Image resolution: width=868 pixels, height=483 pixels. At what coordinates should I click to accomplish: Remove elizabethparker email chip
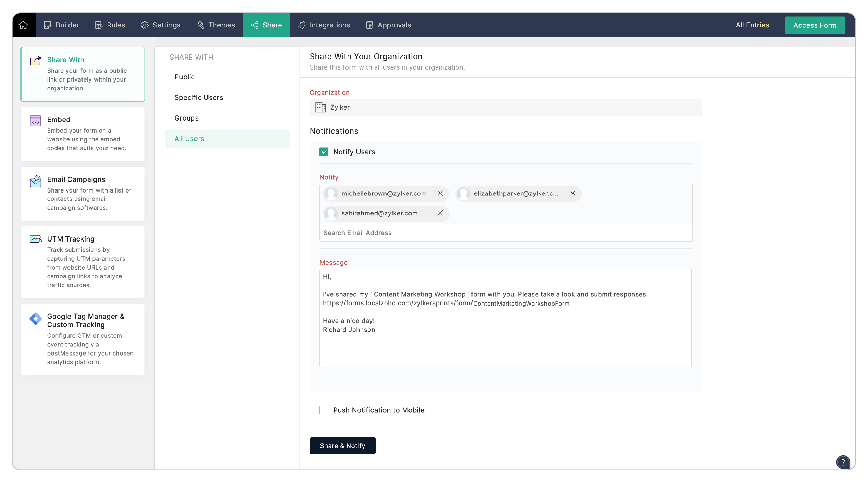point(573,194)
